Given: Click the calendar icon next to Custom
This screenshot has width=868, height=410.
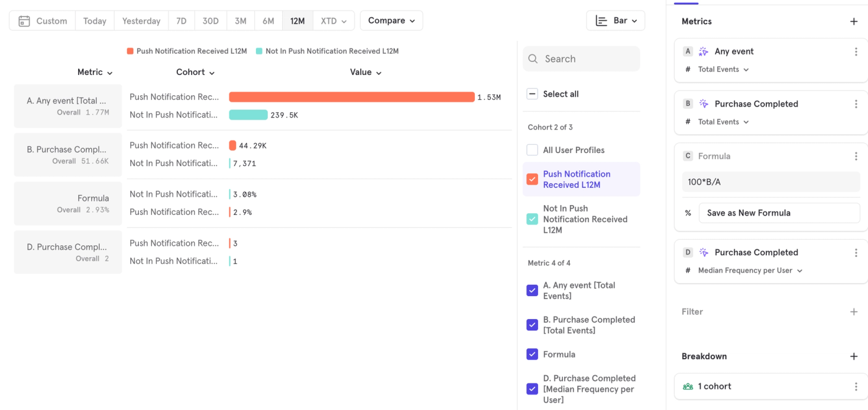Looking at the screenshot, I should [24, 21].
